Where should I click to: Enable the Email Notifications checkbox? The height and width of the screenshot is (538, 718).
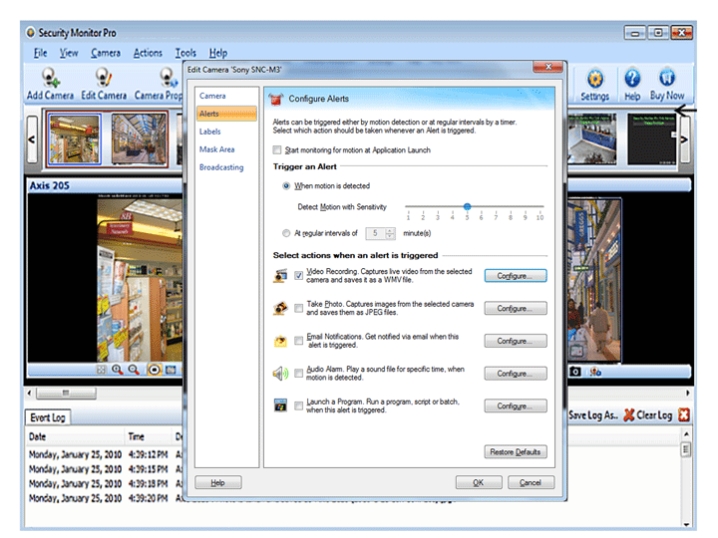[x=299, y=342]
